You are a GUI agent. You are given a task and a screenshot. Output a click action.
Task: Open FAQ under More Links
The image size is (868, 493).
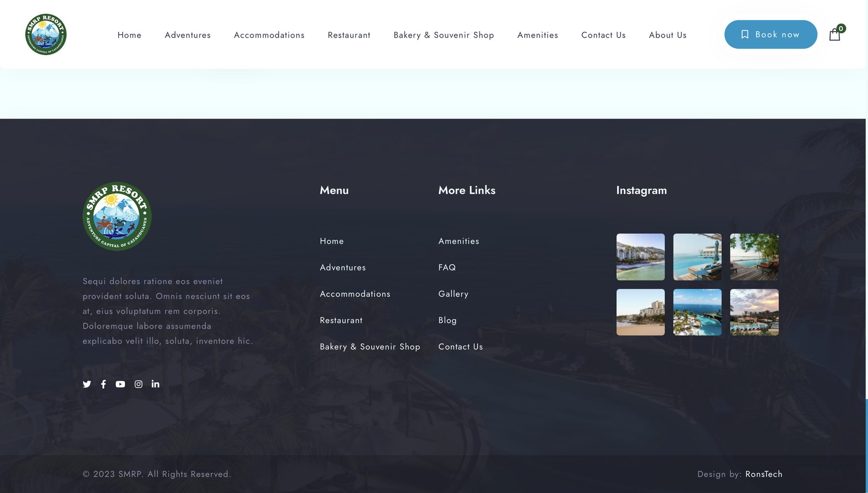click(x=447, y=267)
